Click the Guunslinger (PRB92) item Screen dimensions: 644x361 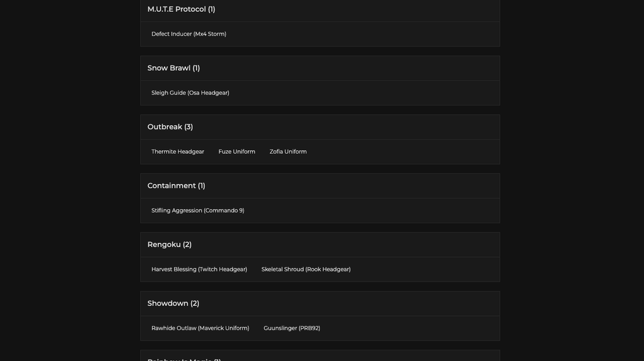click(291, 328)
